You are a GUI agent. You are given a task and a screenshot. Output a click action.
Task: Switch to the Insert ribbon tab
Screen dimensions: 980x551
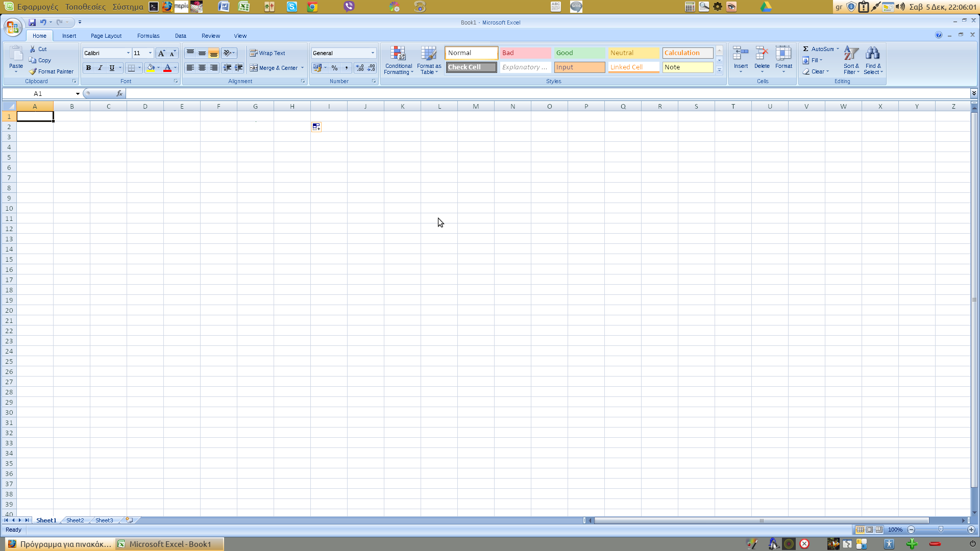69,36
